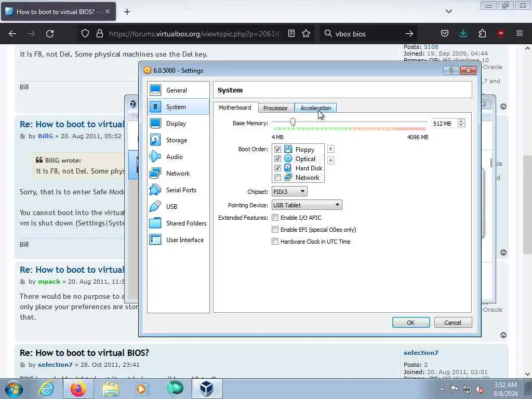Viewport: 532px width, 399px height.
Task: Open selection7 profile link in sidebar
Action: coord(421,353)
